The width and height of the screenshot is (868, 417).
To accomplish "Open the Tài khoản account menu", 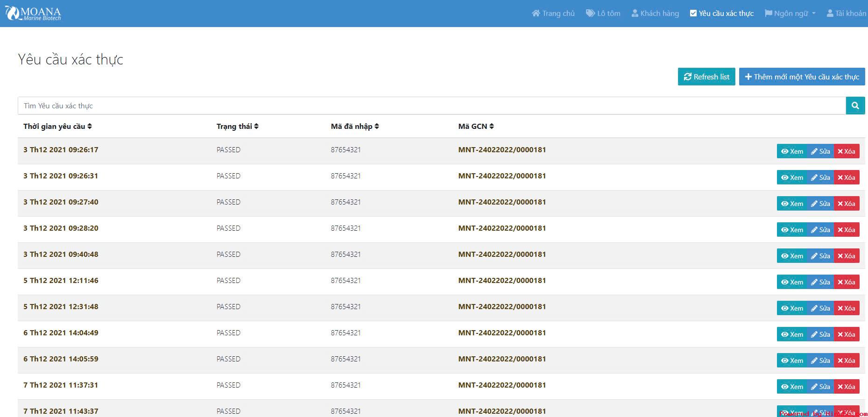I will [846, 14].
